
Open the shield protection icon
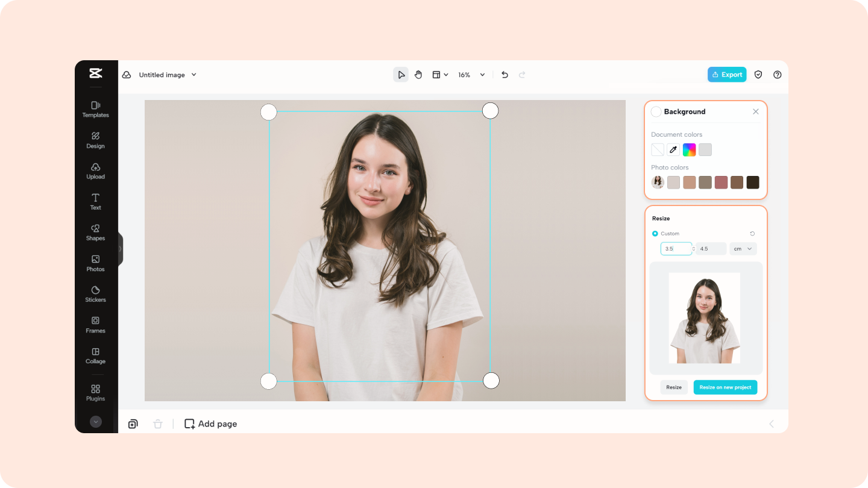point(758,75)
